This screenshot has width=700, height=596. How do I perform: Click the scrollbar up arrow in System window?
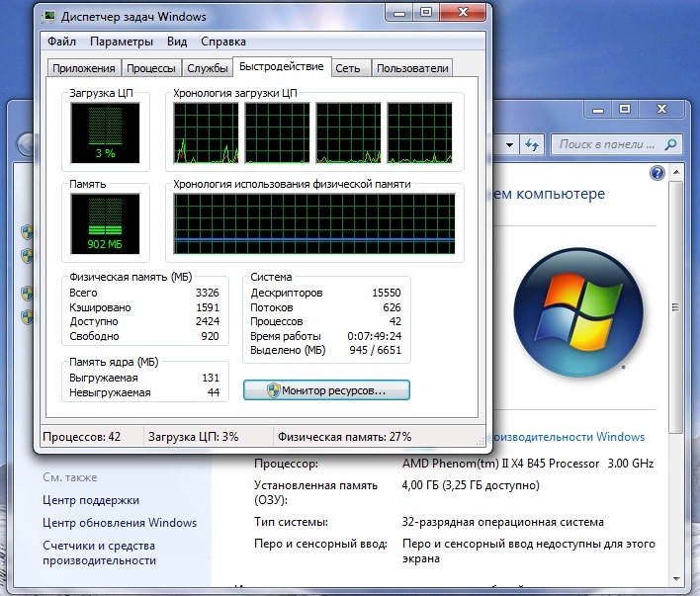tap(676, 172)
